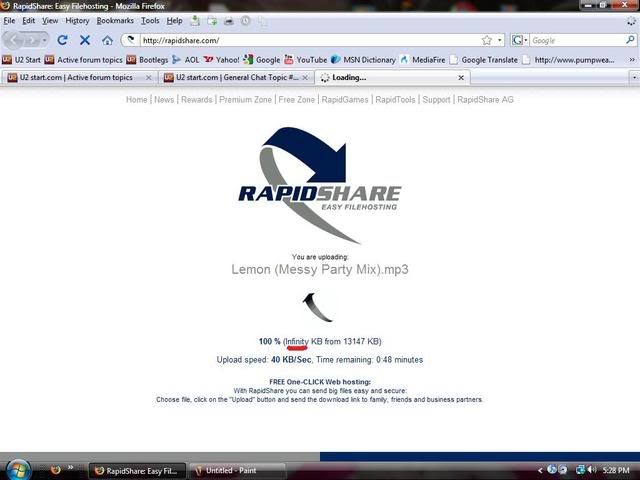Viewport: 640px width, 480px height.
Task: Click the Back navigation arrow
Action: 16,40
